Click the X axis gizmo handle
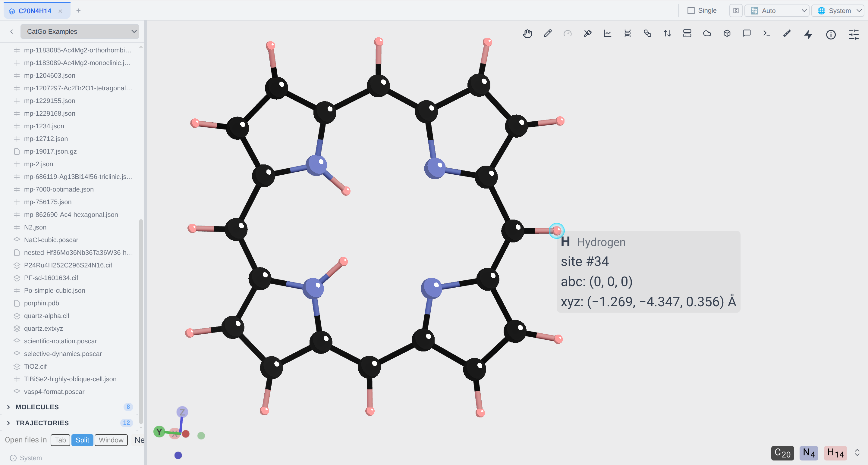 tap(175, 433)
